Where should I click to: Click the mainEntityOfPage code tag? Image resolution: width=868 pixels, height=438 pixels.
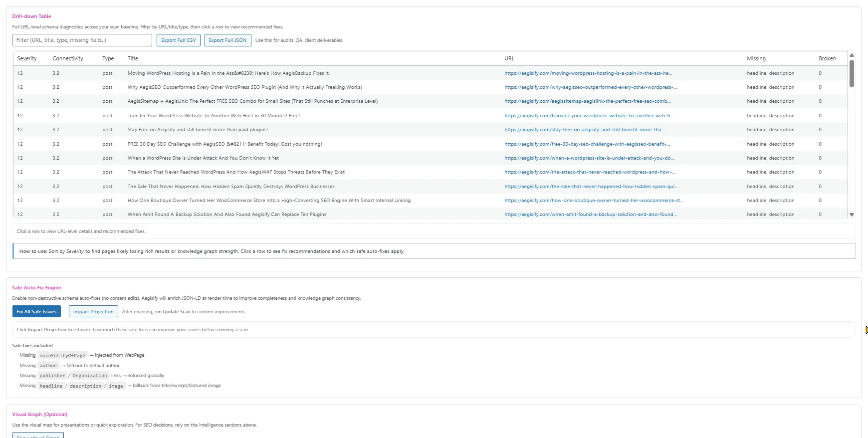point(62,355)
